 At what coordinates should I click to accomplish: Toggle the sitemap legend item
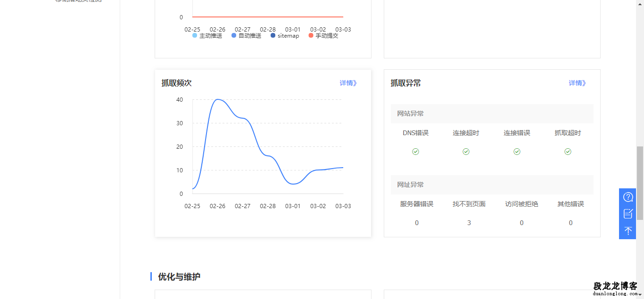285,36
